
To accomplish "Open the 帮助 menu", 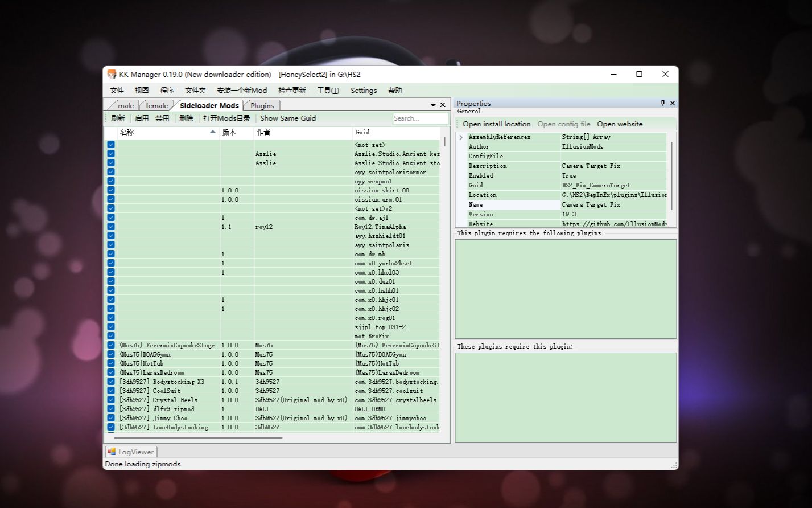I will (395, 91).
